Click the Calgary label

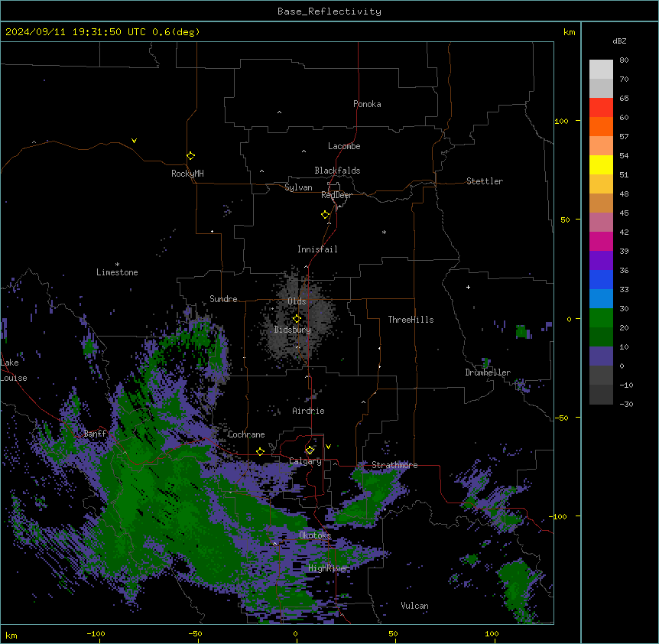tap(305, 461)
